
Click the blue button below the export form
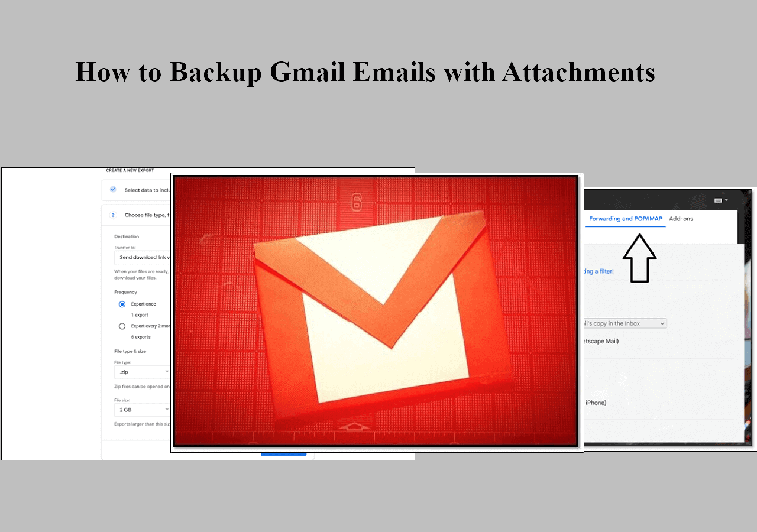(x=283, y=454)
